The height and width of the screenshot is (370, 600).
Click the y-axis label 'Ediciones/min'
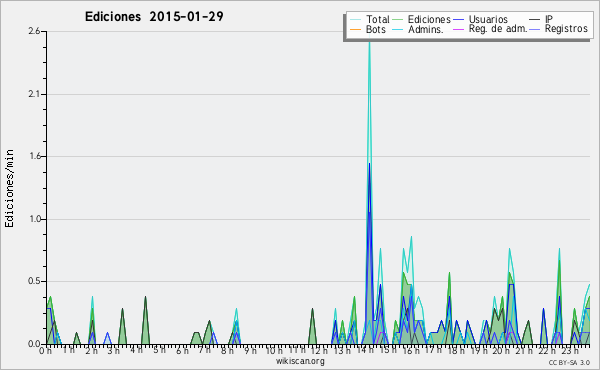tap(9, 188)
